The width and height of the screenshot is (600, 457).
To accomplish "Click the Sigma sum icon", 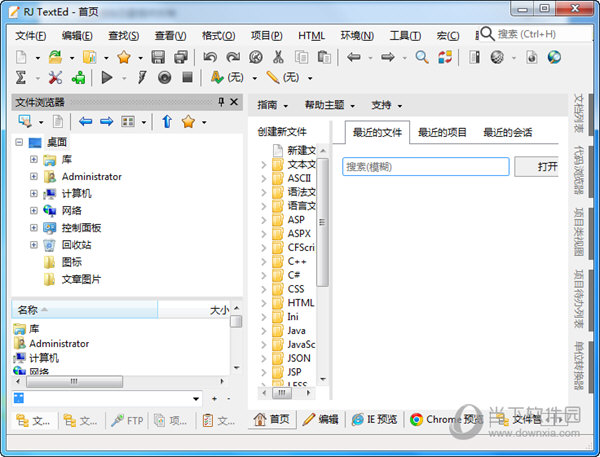I will (x=21, y=78).
